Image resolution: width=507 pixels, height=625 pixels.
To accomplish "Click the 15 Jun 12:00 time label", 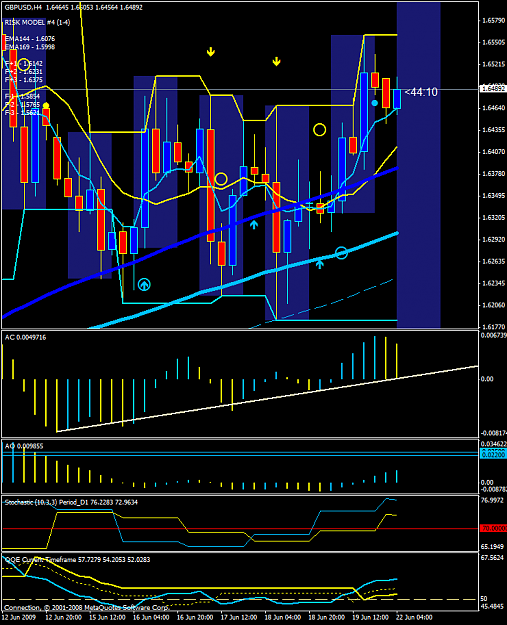I will click(106, 617).
